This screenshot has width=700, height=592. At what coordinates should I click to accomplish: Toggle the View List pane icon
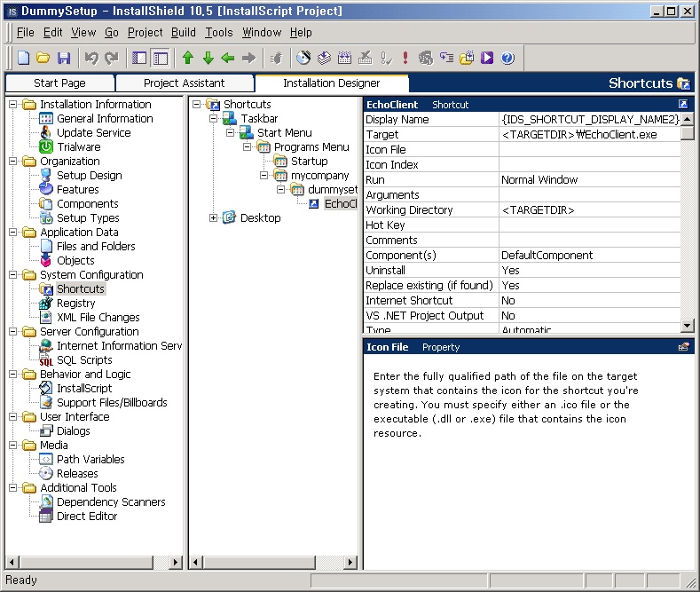(x=139, y=58)
